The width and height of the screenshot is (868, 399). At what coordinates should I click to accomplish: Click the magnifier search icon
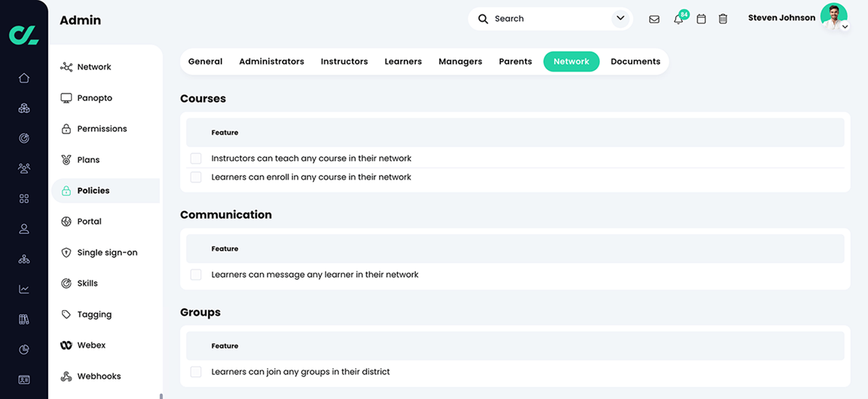[x=483, y=19]
